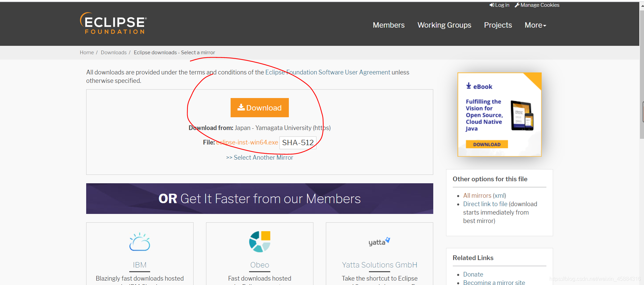Open the Members menu item
Image resolution: width=644 pixels, height=285 pixels.
click(x=388, y=25)
